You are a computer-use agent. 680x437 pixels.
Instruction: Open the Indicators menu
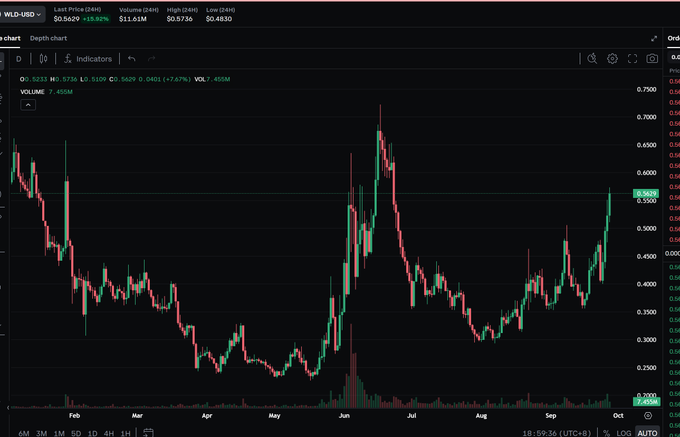click(88, 59)
